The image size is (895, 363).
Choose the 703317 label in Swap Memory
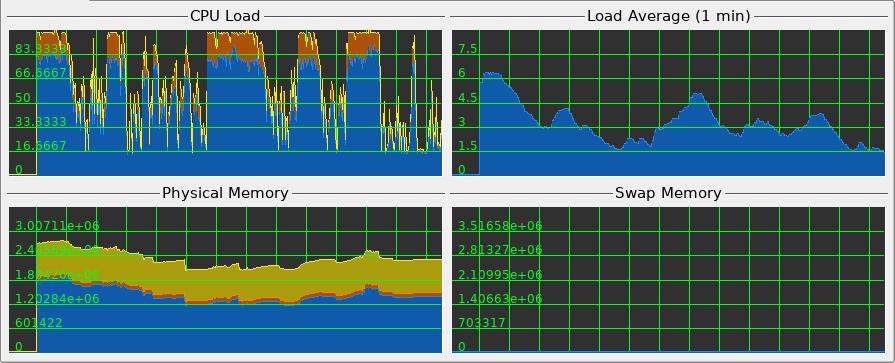pos(482,322)
